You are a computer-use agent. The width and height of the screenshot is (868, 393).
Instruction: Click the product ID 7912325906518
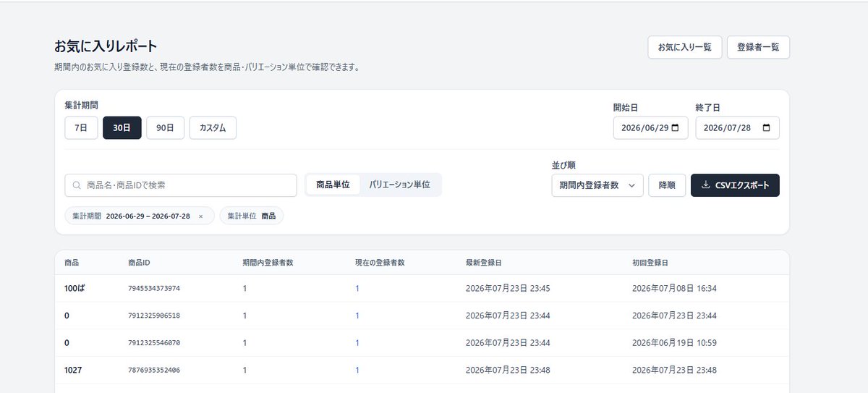click(x=154, y=316)
